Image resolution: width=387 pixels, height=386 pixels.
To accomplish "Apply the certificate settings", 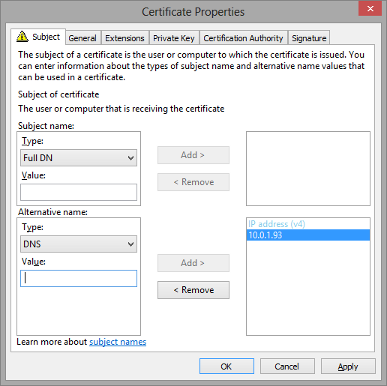I will 348,366.
